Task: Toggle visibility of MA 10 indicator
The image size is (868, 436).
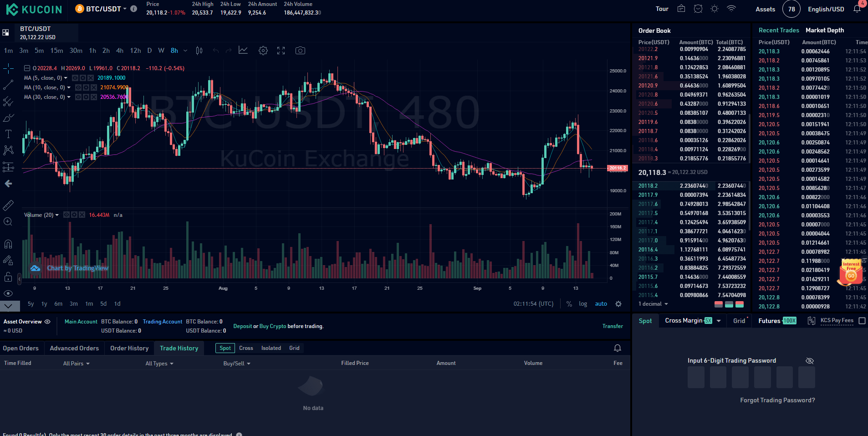Action: point(78,87)
